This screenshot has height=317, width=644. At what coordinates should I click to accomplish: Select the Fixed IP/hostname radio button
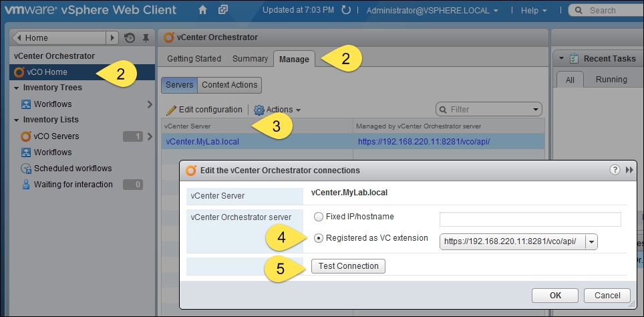coord(319,217)
